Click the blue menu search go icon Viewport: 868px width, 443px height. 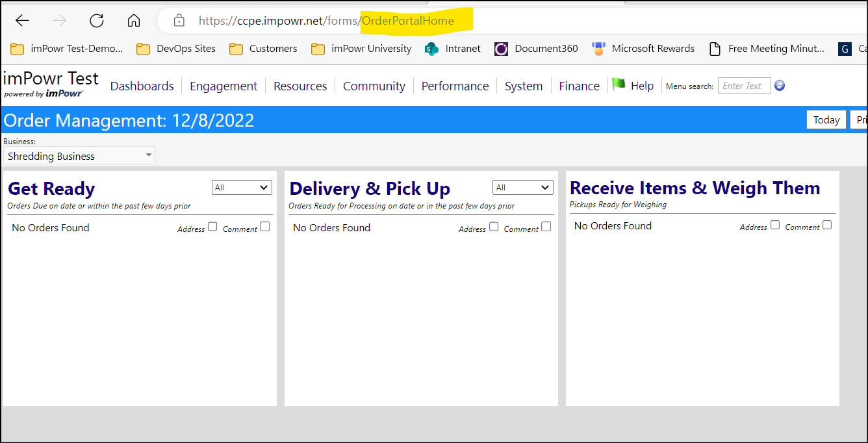(x=780, y=85)
